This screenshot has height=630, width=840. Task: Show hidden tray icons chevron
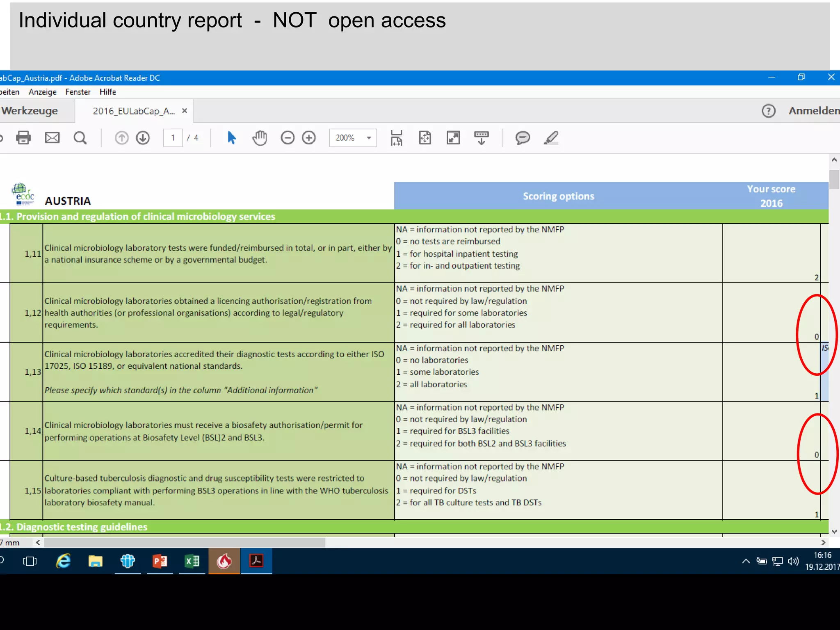pos(746,561)
